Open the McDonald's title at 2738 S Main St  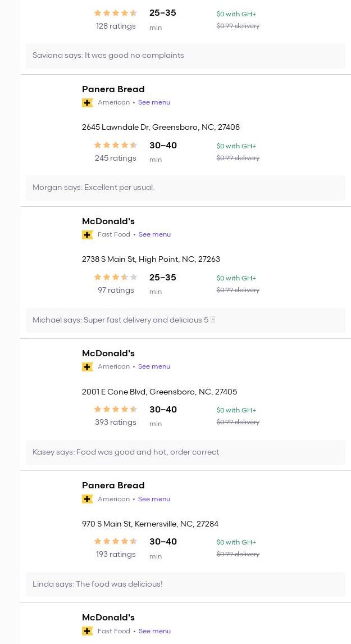click(108, 221)
